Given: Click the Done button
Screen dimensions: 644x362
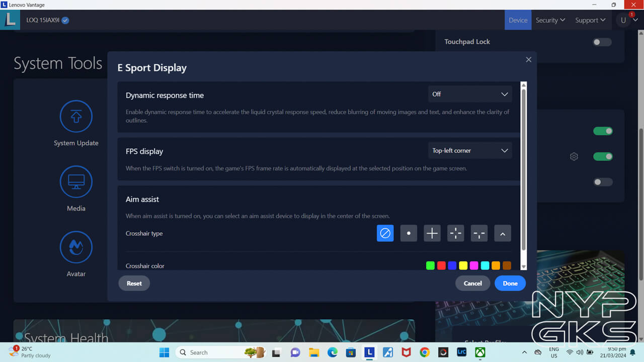Looking at the screenshot, I should pyautogui.click(x=510, y=283).
